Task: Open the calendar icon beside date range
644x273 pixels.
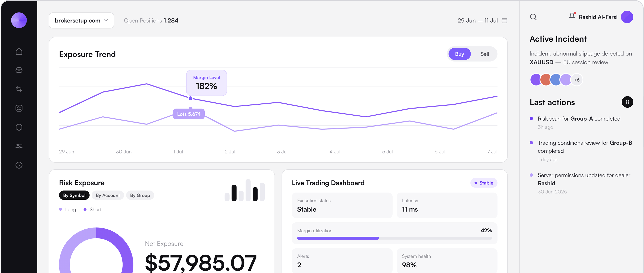Action: 505,21
